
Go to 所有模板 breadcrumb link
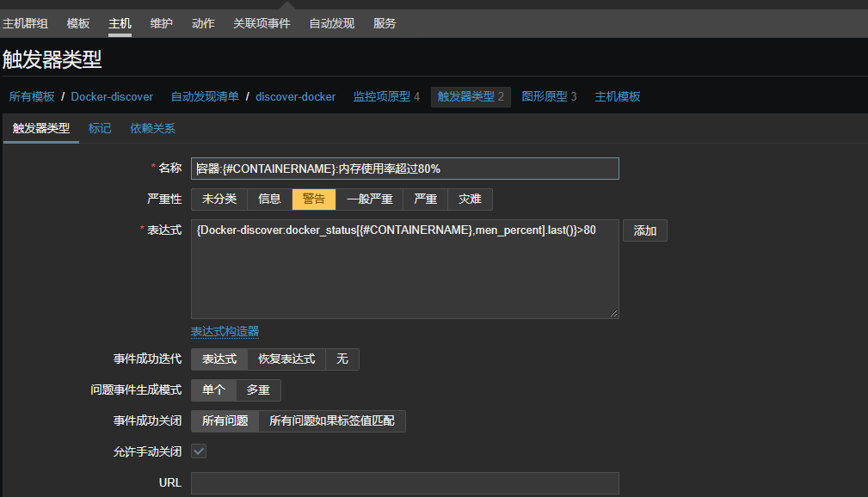(x=32, y=96)
